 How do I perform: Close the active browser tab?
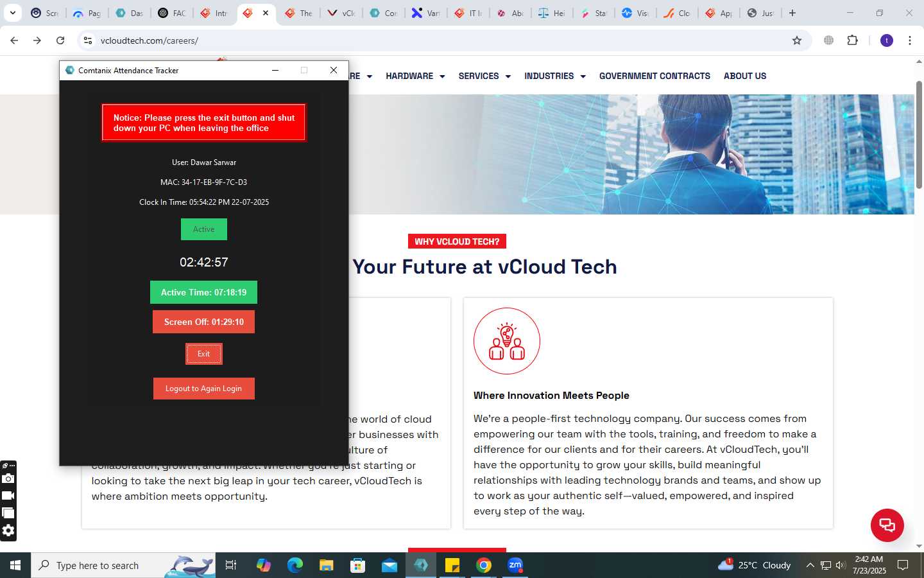(266, 13)
